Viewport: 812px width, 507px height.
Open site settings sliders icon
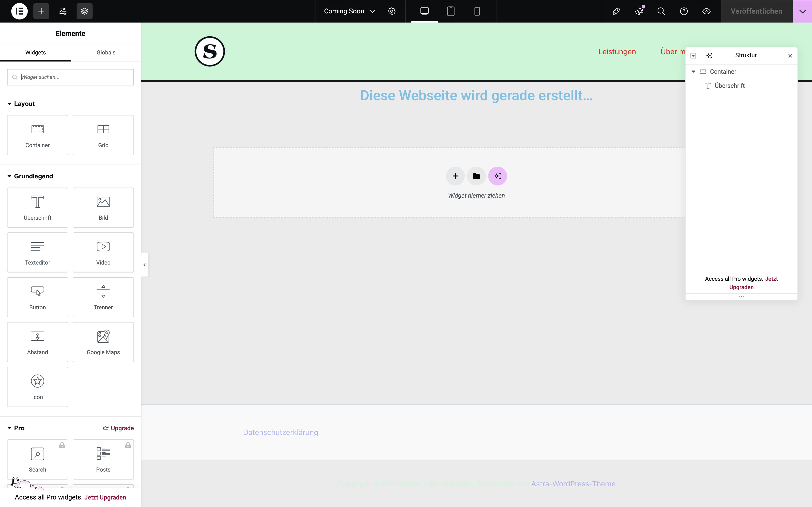[x=63, y=11]
